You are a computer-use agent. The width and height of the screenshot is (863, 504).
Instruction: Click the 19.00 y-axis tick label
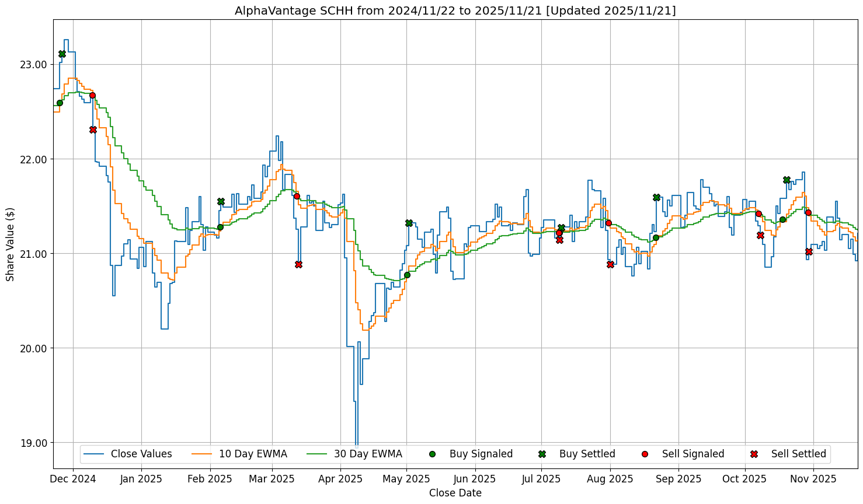pos(33,443)
